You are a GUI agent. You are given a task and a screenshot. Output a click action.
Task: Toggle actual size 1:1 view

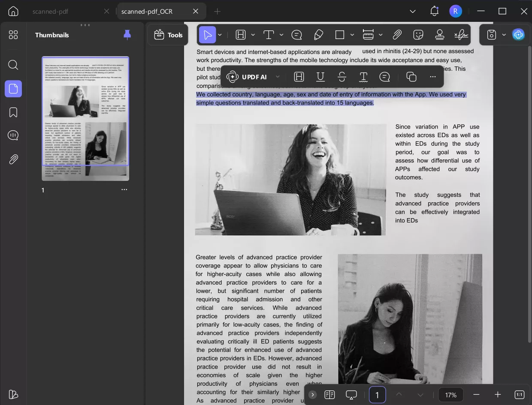coord(519,395)
